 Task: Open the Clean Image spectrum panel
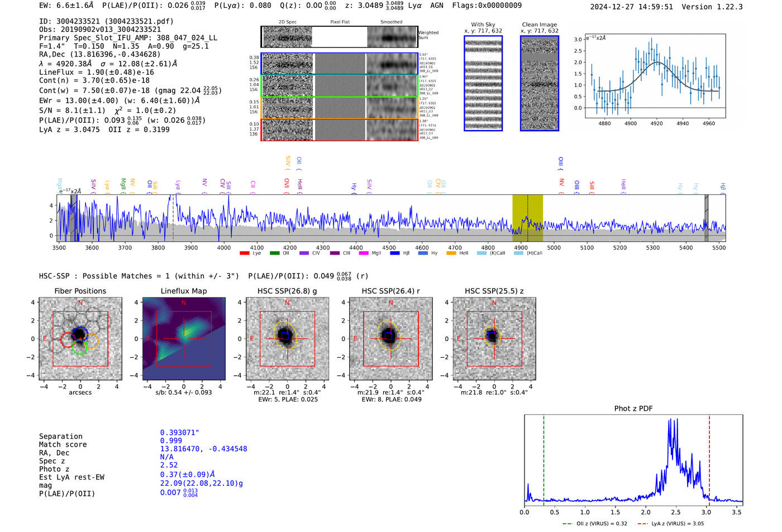[x=540, y=83]
